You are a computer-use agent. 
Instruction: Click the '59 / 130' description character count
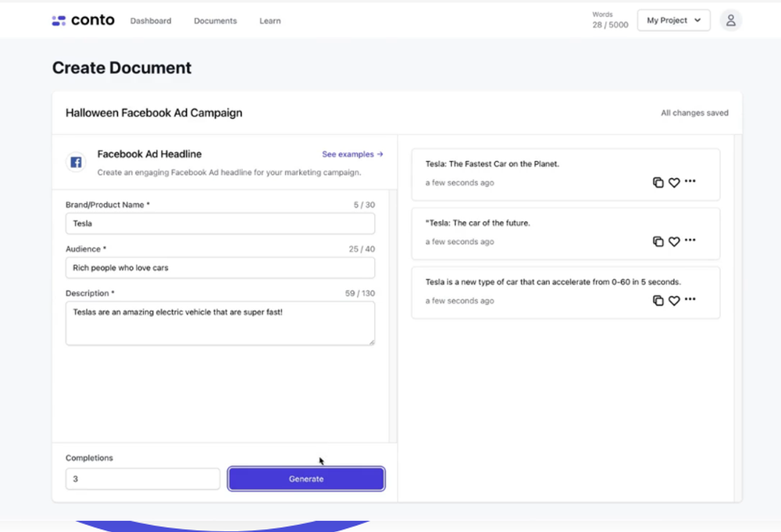[x=359, y=294]
